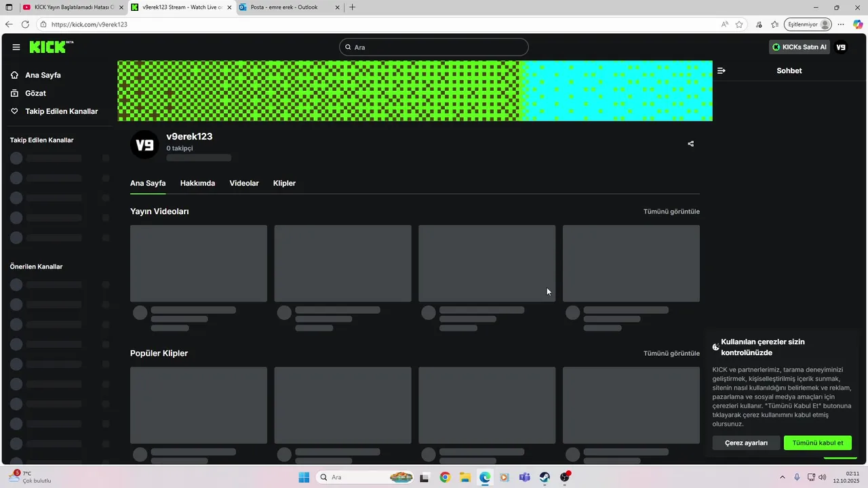
Task: Open Steam from the taskbar
Action: click(x=545, y=477)
